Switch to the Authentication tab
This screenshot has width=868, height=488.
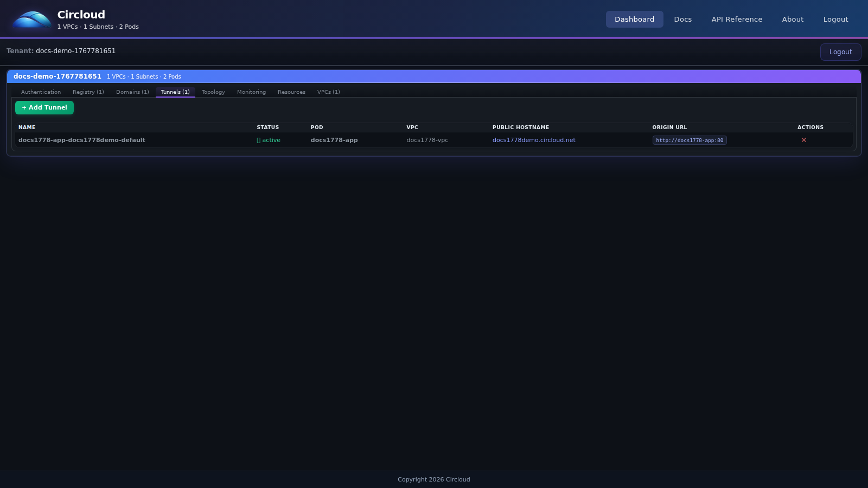41,92
